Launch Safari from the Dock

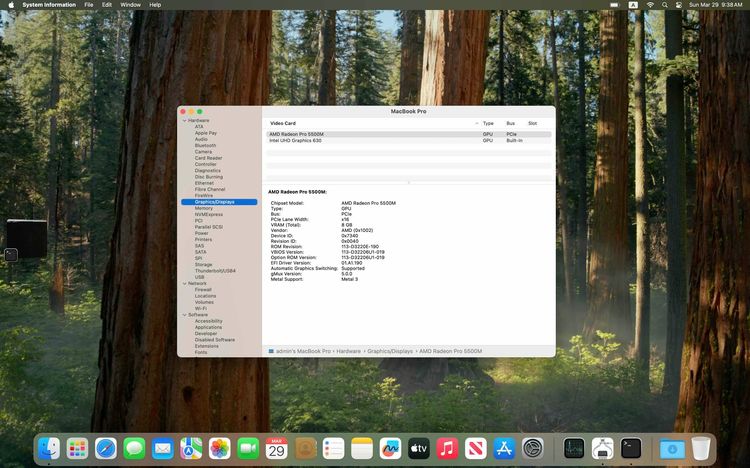[x=106, y=449]
